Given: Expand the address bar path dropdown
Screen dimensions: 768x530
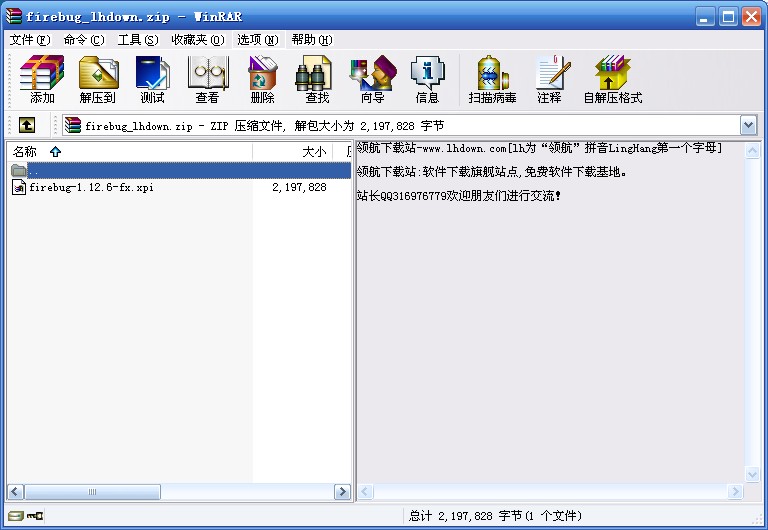Looking at the screenshot, I should click(748, 125).
